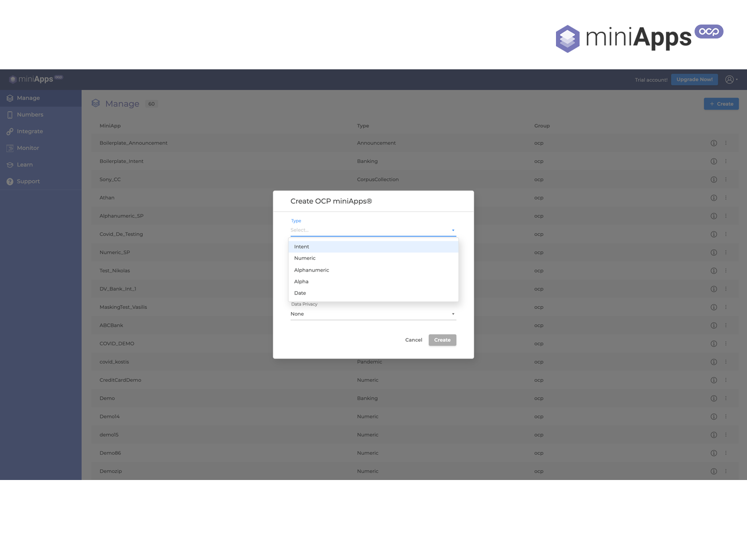This screenshot has height=560, width=747.
Task: Click the Sony_CC miniApp name
Action: [x=110, y=180]
